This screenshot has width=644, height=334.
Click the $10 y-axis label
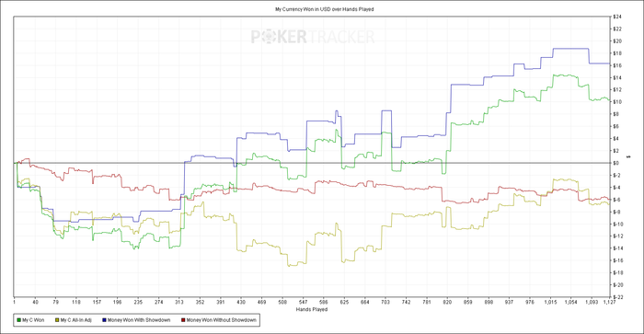617,102
